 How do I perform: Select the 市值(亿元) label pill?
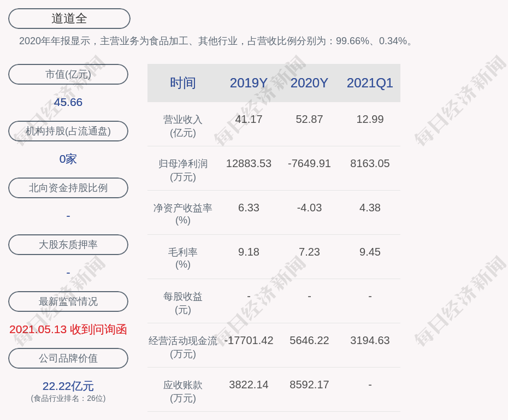pyautogui.click(x=68, y=74)
